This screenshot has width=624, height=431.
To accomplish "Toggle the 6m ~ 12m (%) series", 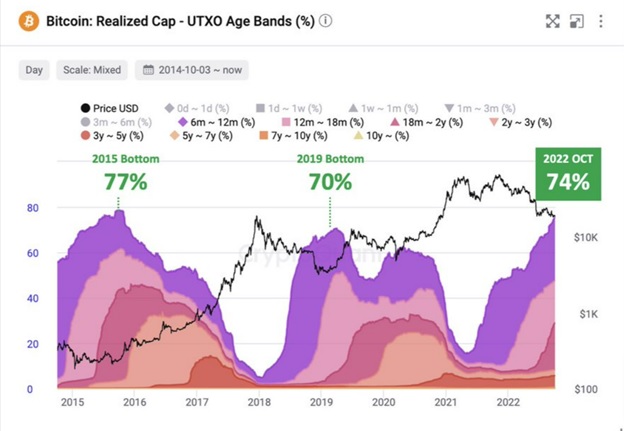I will (x=216, y=122).
